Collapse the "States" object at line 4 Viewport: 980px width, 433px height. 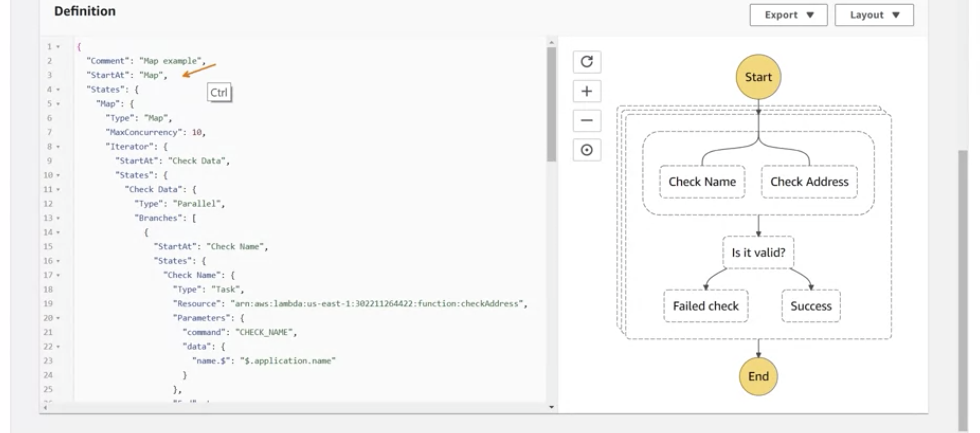(x=58, y=89)
